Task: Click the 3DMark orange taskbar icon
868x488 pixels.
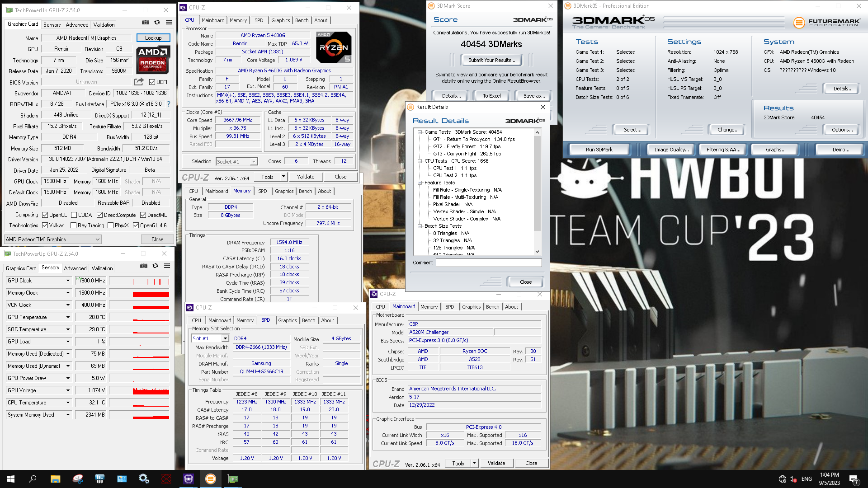Action: (x=211, y=479)
